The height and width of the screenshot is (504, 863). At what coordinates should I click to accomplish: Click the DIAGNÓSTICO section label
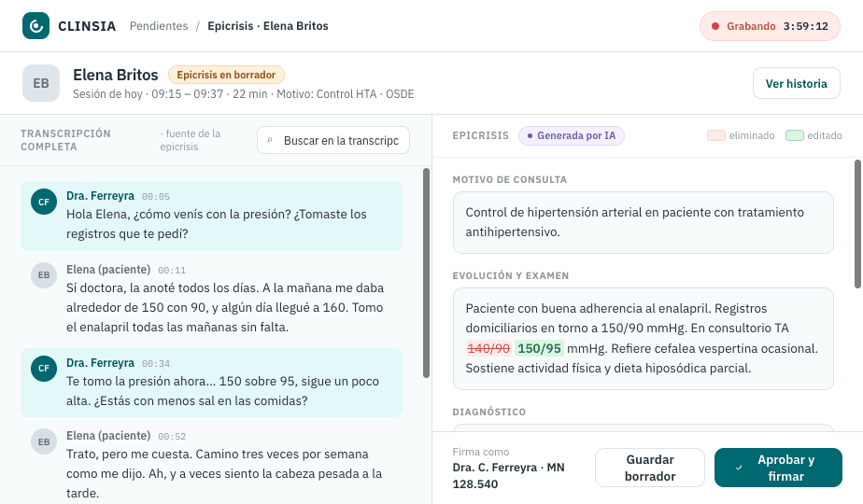click(x=488, y=413)
